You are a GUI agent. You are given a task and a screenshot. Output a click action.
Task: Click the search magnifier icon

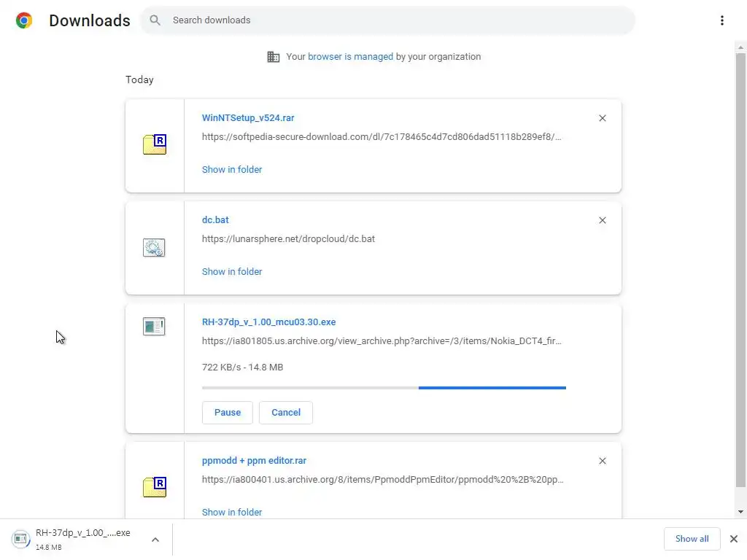point(155,20)
